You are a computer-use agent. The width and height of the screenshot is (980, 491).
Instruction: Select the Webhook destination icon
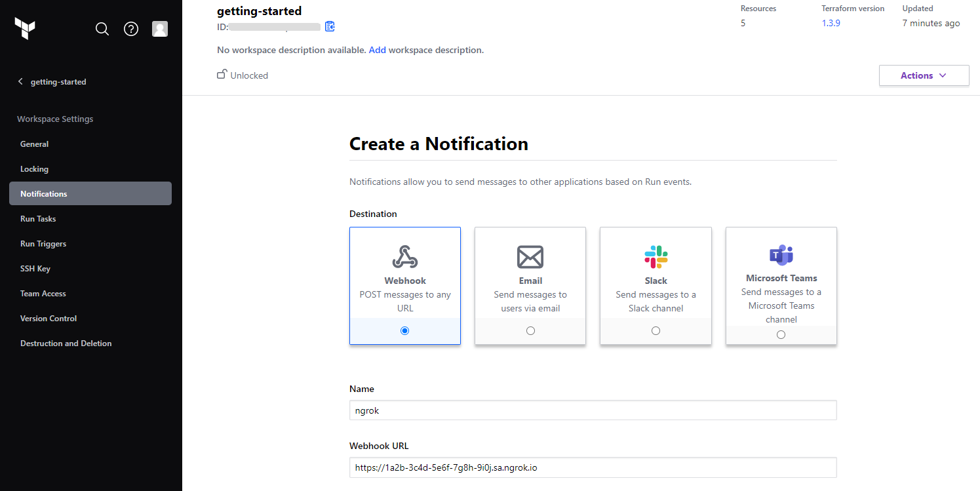pos(404,256)
